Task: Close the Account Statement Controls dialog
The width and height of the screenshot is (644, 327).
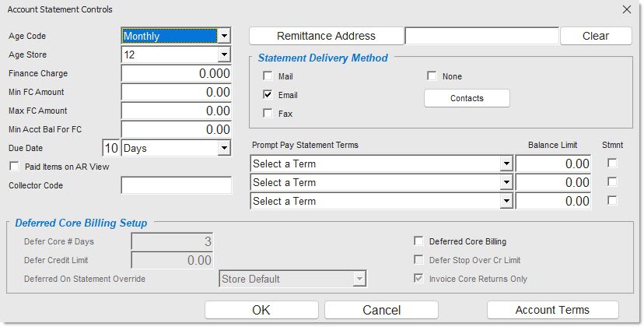Action: [627, 9]
